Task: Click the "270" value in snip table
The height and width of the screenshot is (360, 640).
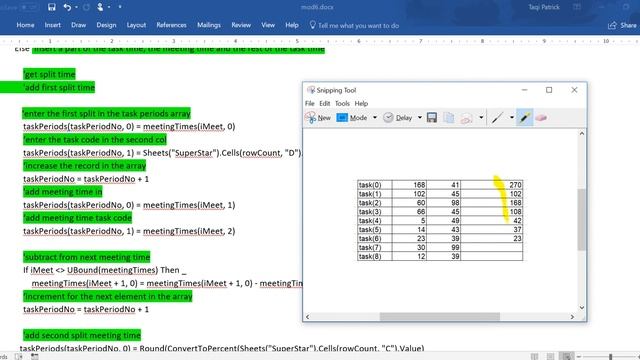Action: 515,185
